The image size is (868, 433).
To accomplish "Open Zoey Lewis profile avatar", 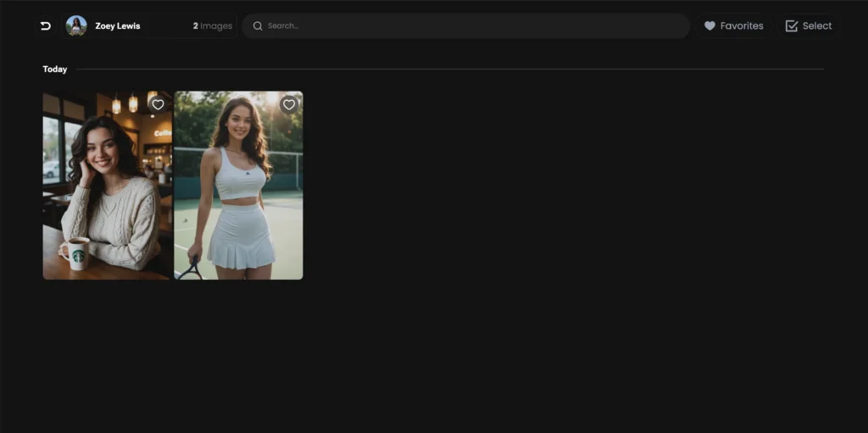I will (x=76, y=26).
